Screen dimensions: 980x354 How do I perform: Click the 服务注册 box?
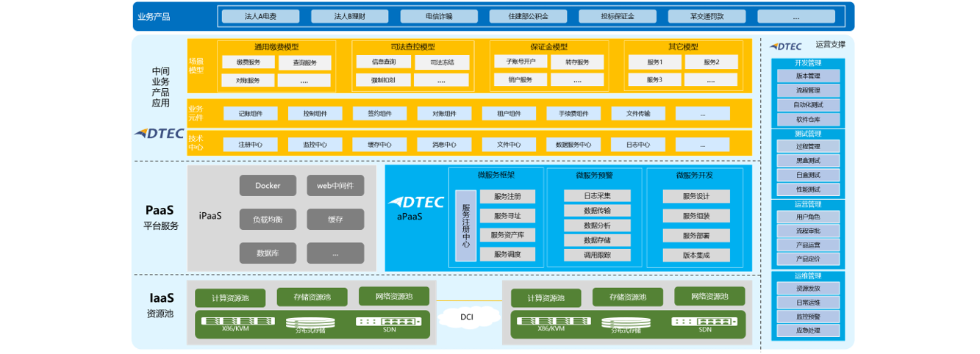(507, 197)
